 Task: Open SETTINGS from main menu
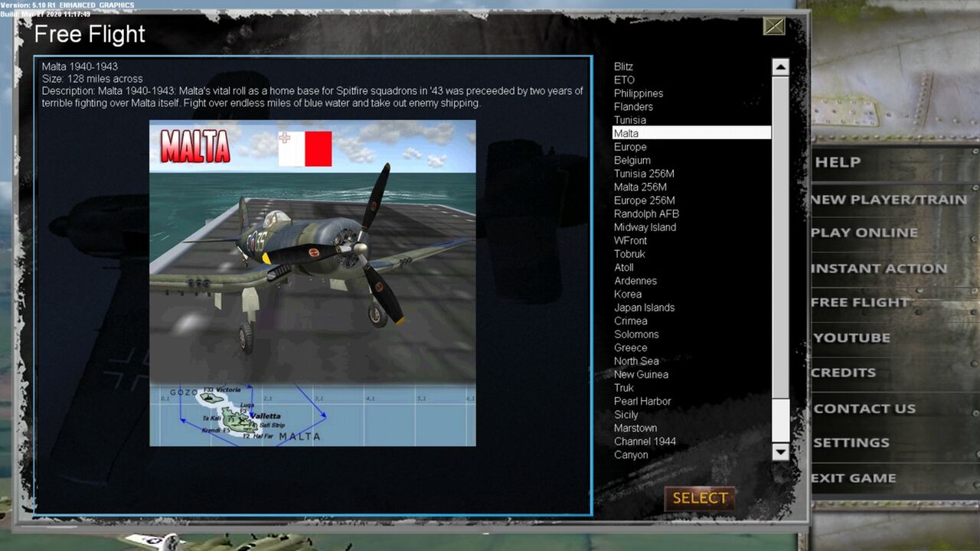(851, 442)
